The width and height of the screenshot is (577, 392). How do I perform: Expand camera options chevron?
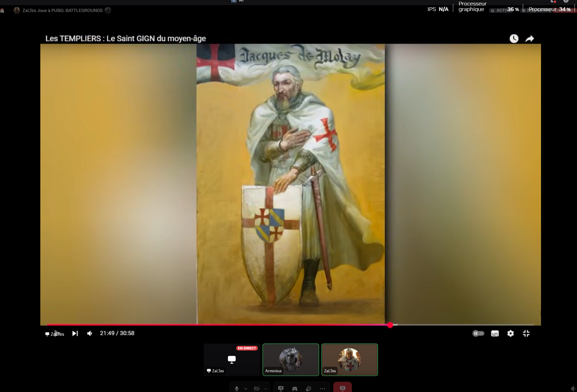pyautogui.click(x=265, y=389)
